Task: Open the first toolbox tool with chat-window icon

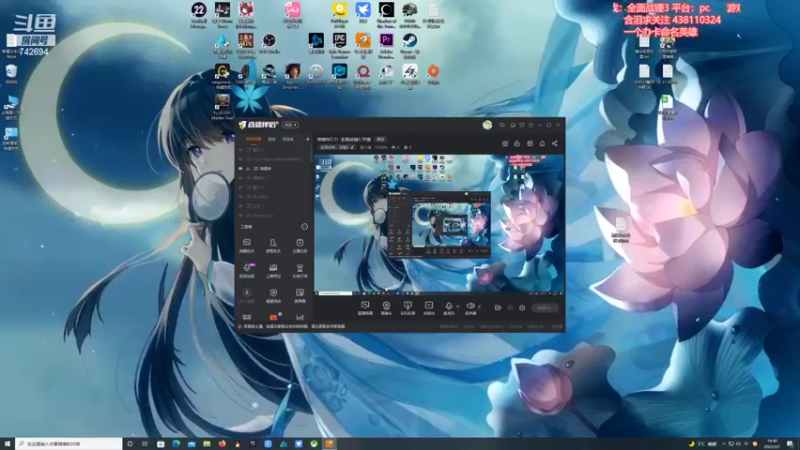Action: (x=247, y=245)
